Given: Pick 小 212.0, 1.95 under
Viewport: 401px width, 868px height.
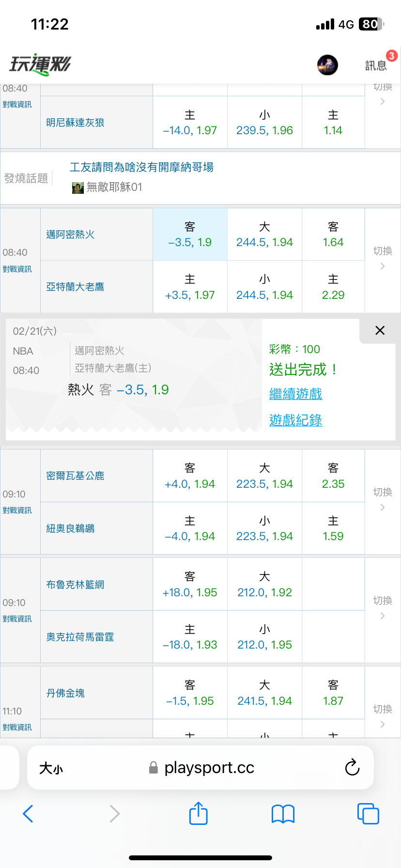Looking at the screenshot, I should pyautogui.click(x=264, y=637).
